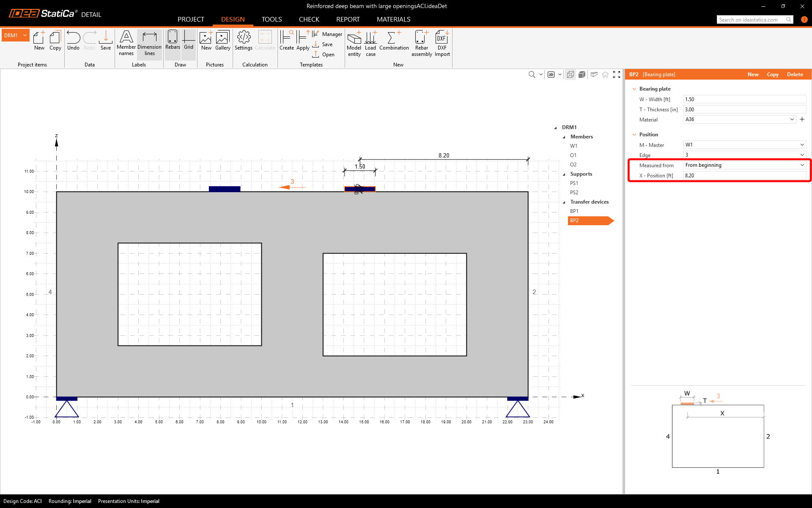This screenshot has height=508, width=812.
Task: Click zoom-to-fit fullscreen arrows icon
Action: coord(617,75)
